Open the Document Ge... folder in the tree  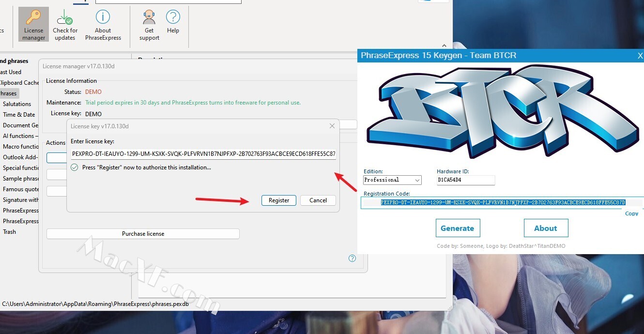21,125
